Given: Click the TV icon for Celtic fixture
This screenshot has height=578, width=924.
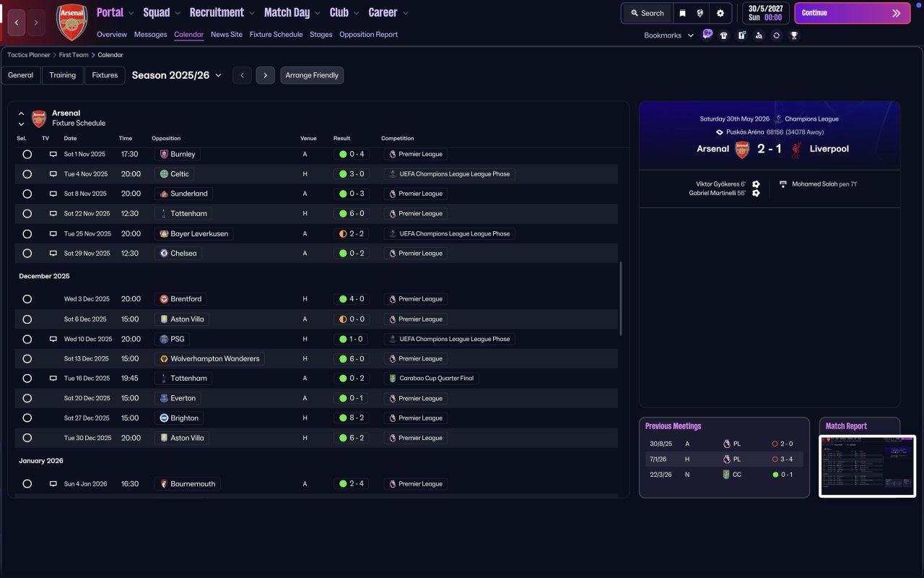Looking at the screenshot, I should 53,174.
